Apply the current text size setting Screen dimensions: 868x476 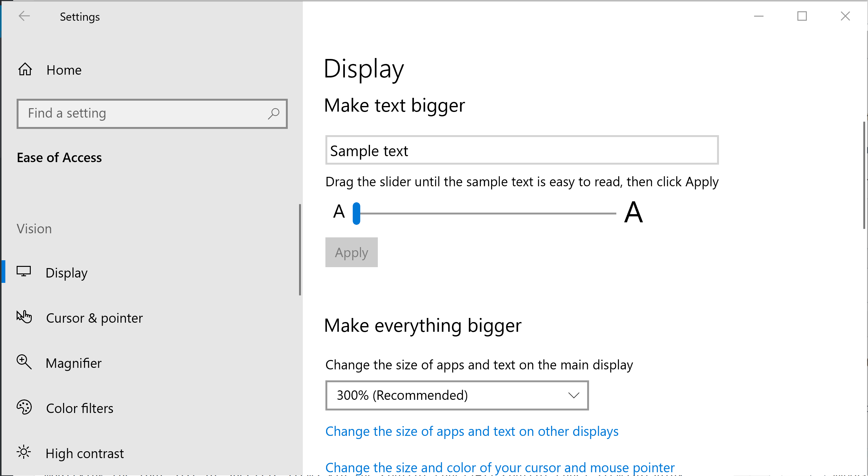pyautogui.click(x=351, y=252)
